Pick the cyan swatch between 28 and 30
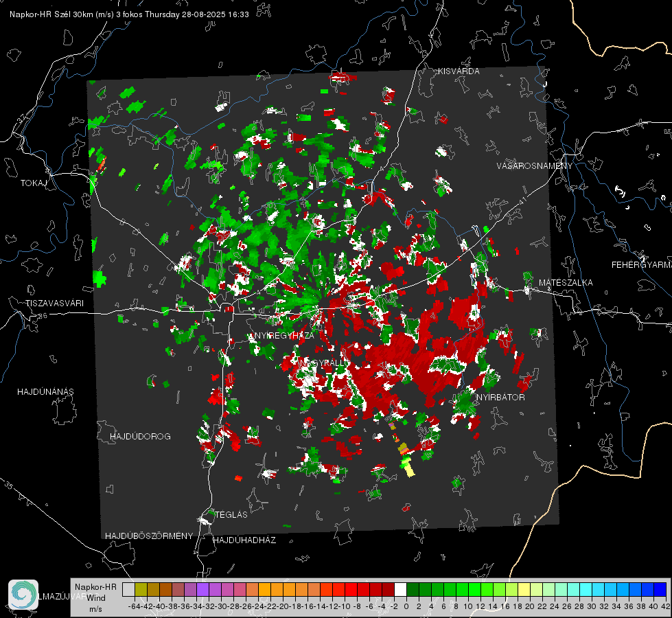This screenshot has height=618, width=672. click(586, 589)
